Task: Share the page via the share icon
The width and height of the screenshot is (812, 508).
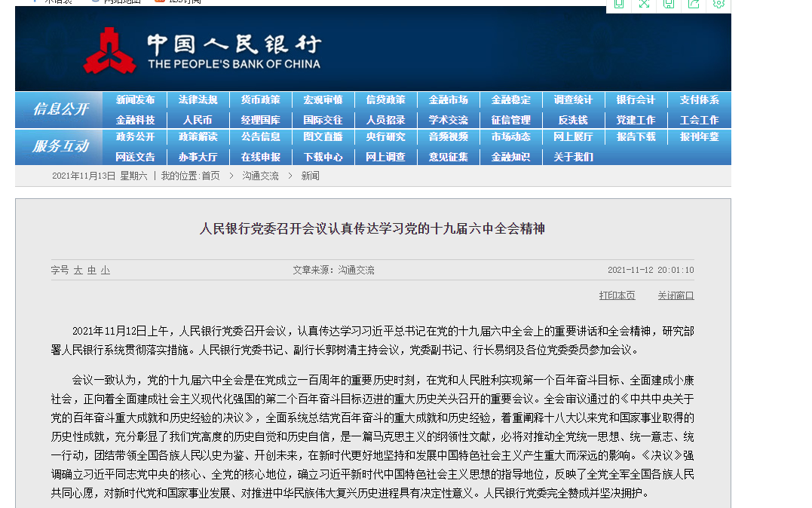Action: point(694,5)
